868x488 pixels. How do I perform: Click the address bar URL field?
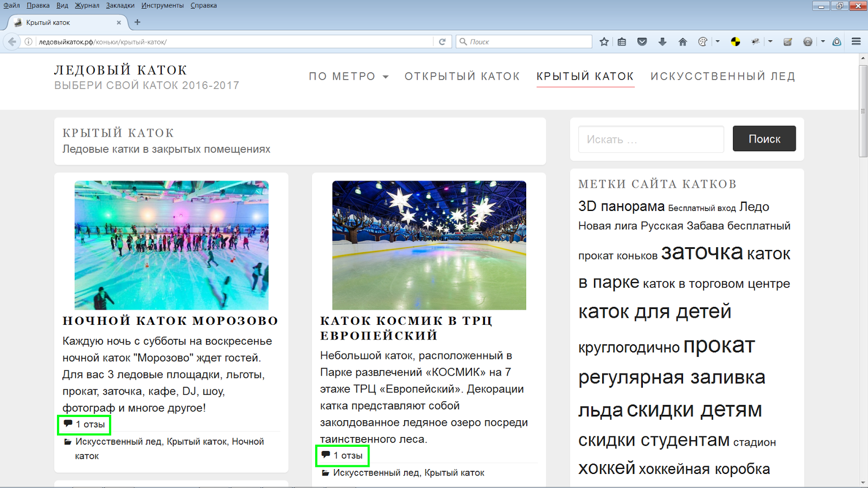click(x=233, y=42)
